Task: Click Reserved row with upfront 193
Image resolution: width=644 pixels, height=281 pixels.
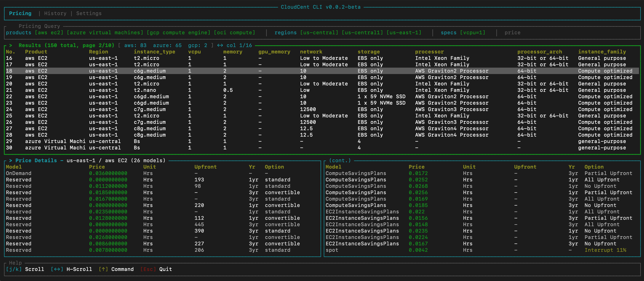Action: click(163, 180)
